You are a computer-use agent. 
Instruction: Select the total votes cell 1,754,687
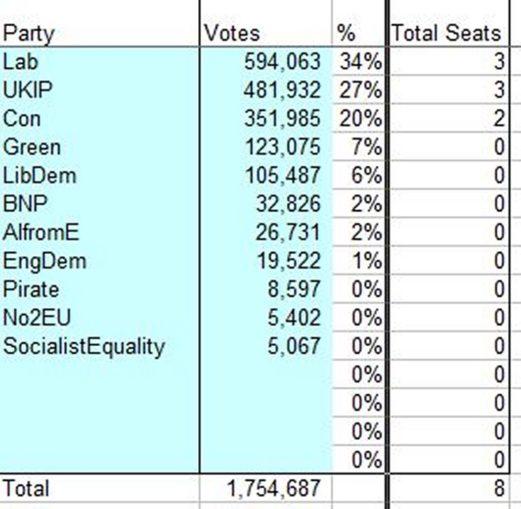[x=266, y=488]
